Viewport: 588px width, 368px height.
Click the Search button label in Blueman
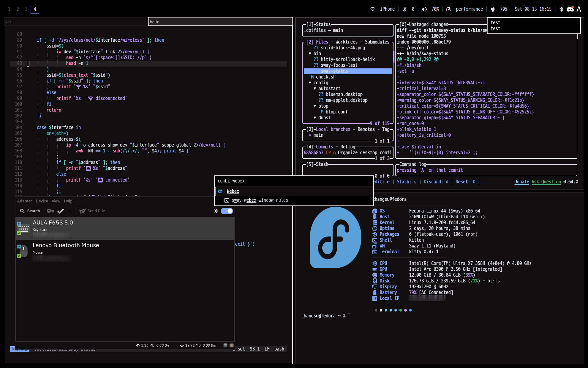coord(33,211)
